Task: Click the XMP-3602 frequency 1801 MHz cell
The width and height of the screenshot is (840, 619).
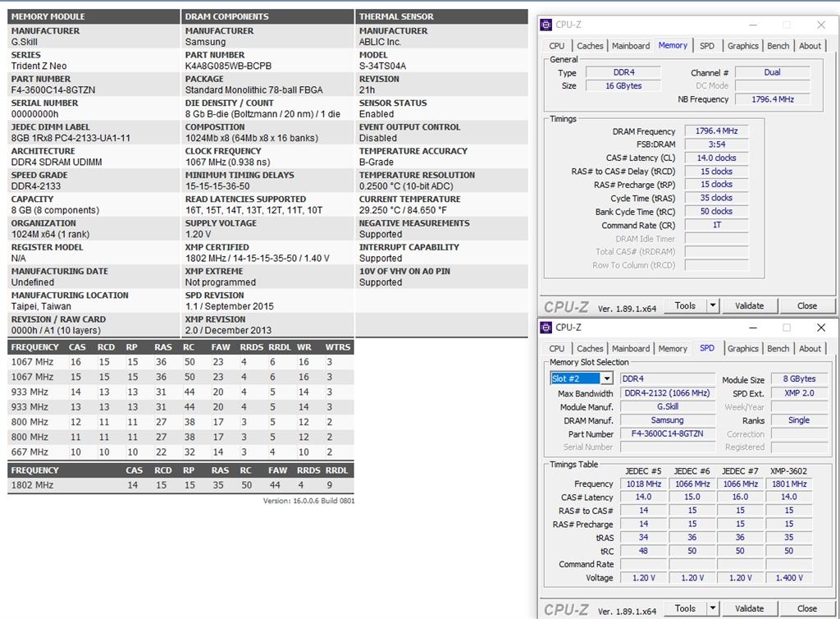Action: click(x=789, y=484)
